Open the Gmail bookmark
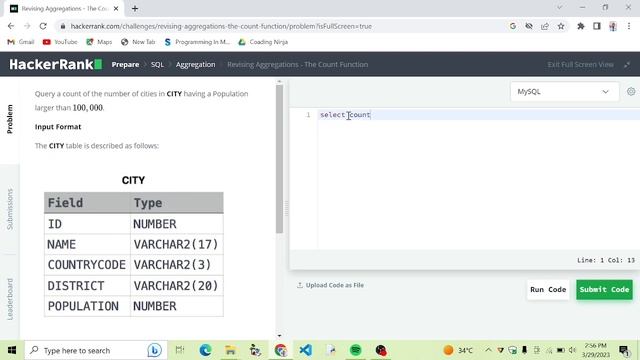Image resolution: width=640 pixels, height=360 pixels. (x=21, y=42)
